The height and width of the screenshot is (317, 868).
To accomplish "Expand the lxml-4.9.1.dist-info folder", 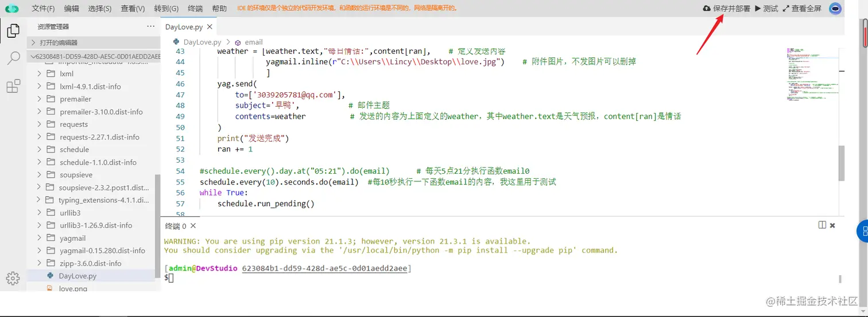I will (38, 87).
